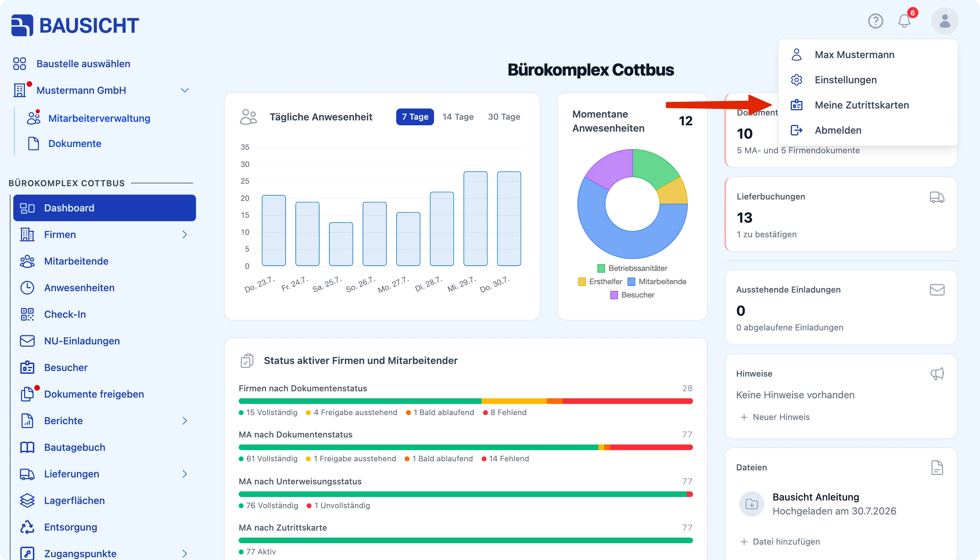Screen dimensions: 980x560
Task: Click the Anwesenheiten clock icon
Action: (x=27, y=288)
